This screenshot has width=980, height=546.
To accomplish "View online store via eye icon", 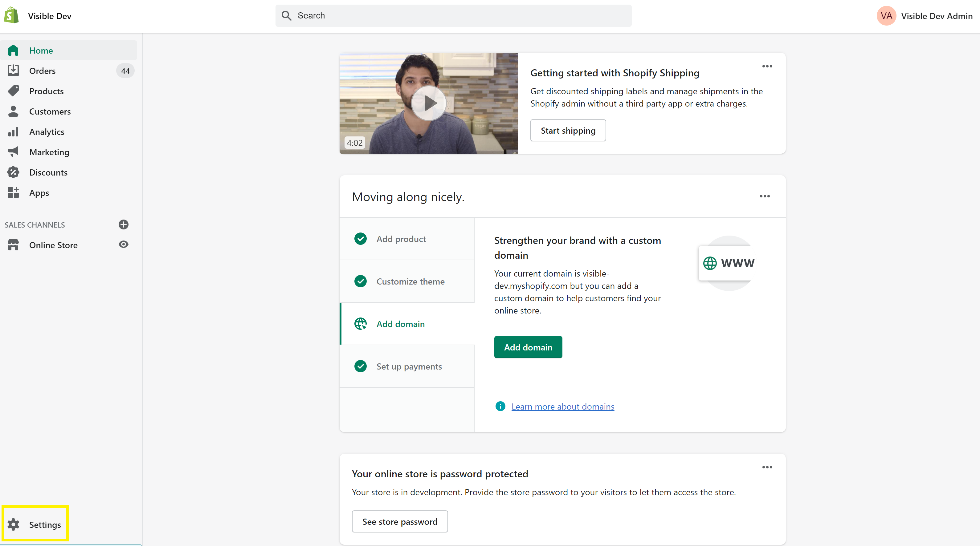I will 123,245.
